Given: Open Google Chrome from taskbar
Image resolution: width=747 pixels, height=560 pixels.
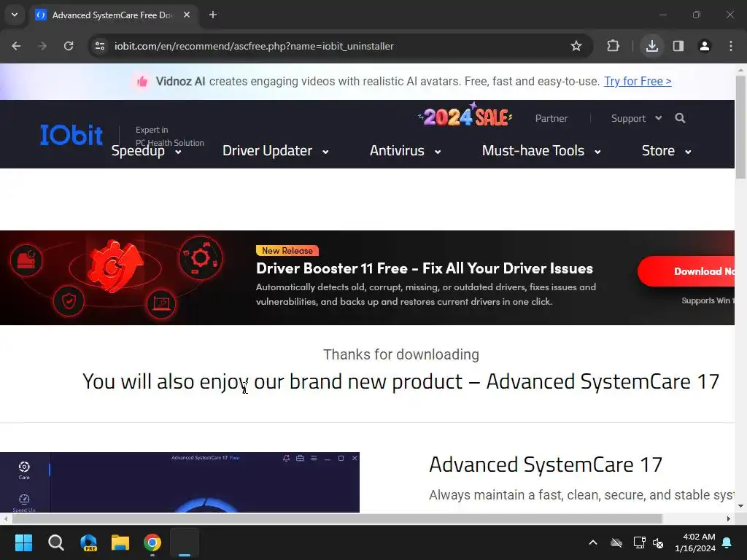Looking at the screenshot, I should [x=152, y=542].
